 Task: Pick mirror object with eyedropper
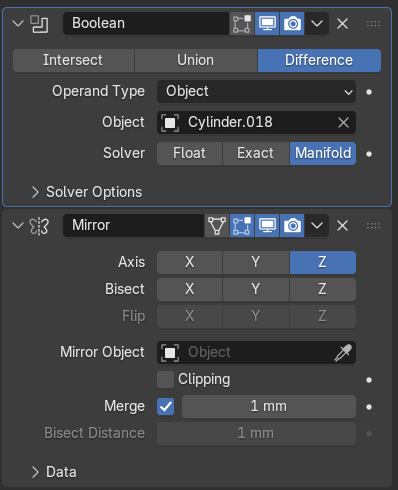343,353
